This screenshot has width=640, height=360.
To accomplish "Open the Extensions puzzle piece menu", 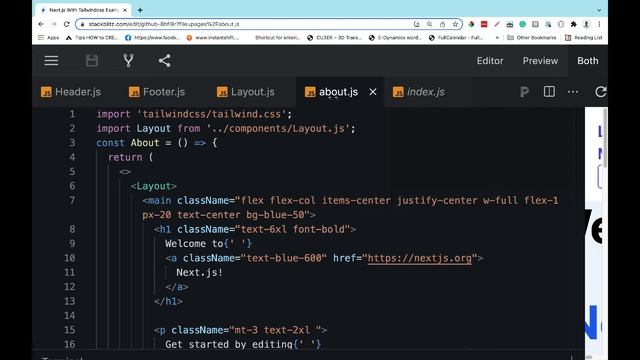I will pyautogui.click(x=573, y=24).
